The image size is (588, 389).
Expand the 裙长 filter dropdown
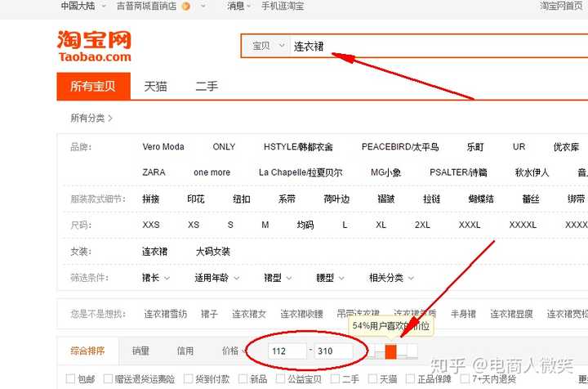(x=156, y=278)
